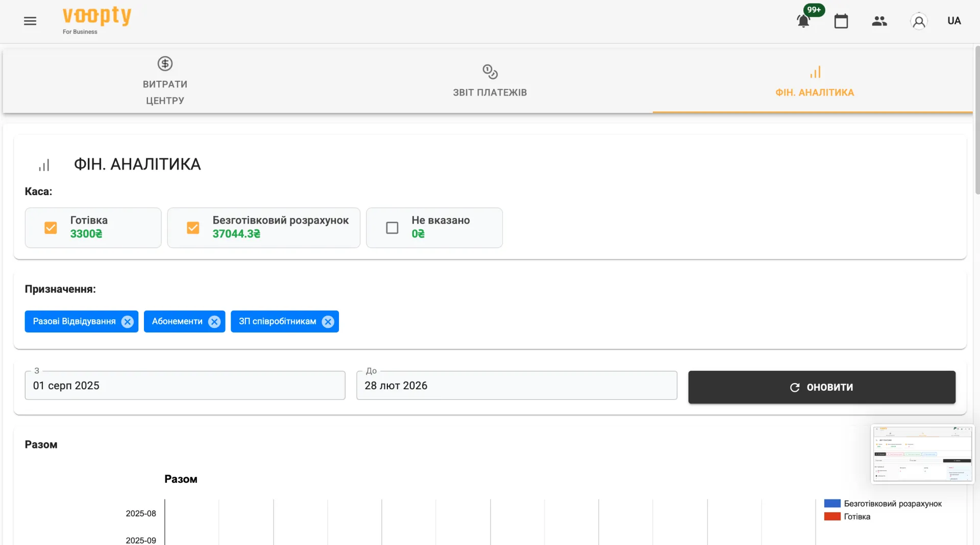The image size is (980, 545).
Task: Switch language using the UA selector
Action: (954, 21)
